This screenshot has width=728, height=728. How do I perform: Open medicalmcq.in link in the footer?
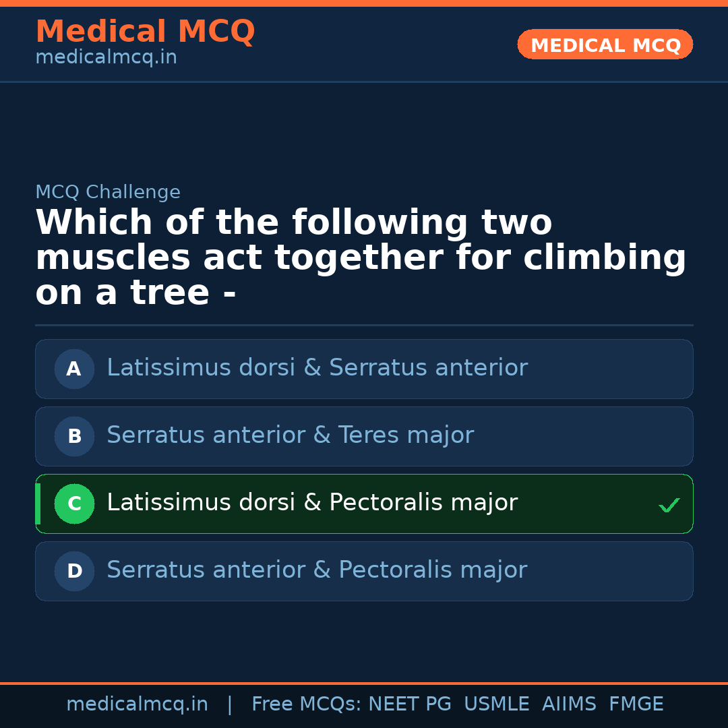coord(137,704)
